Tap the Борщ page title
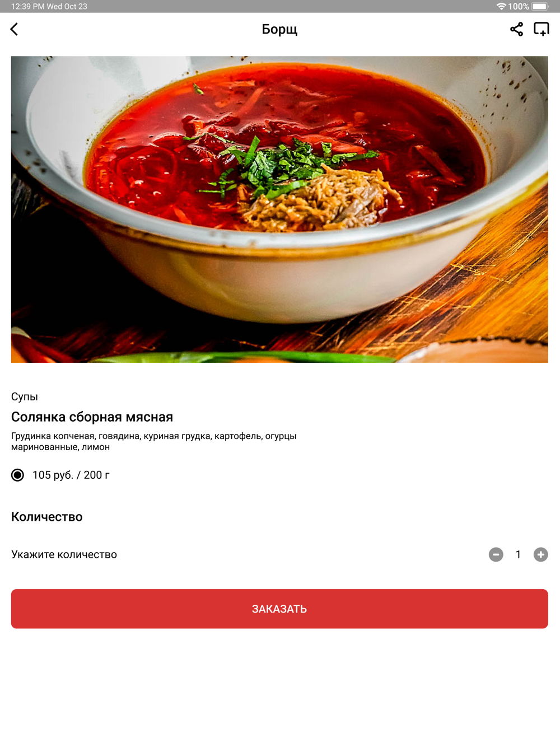The height and width of the screenshot is (747, 560). click(279, 29)
